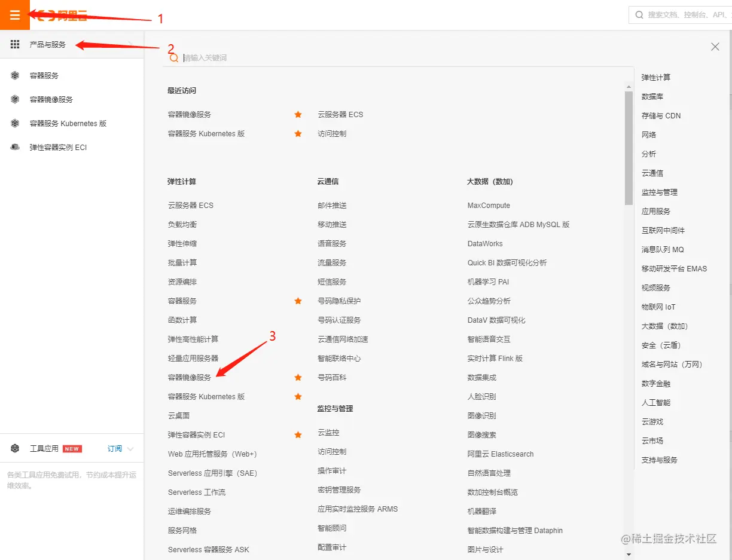
Task: Click the Alibaba Cloud logo
Action: (62, 16)
